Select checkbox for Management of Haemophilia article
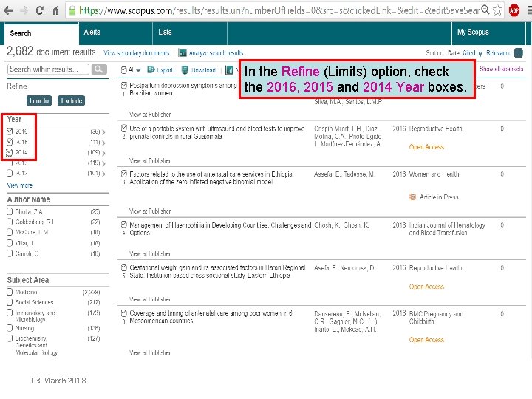Image resolution: width=532 pixels, height=399 pixels. click(124, 225)
